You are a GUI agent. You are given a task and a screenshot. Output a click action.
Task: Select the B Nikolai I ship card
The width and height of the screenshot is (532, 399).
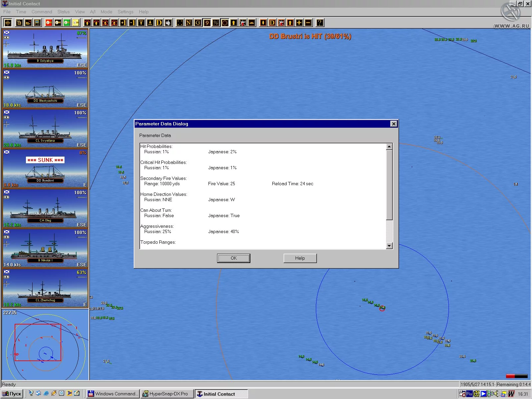45,248
